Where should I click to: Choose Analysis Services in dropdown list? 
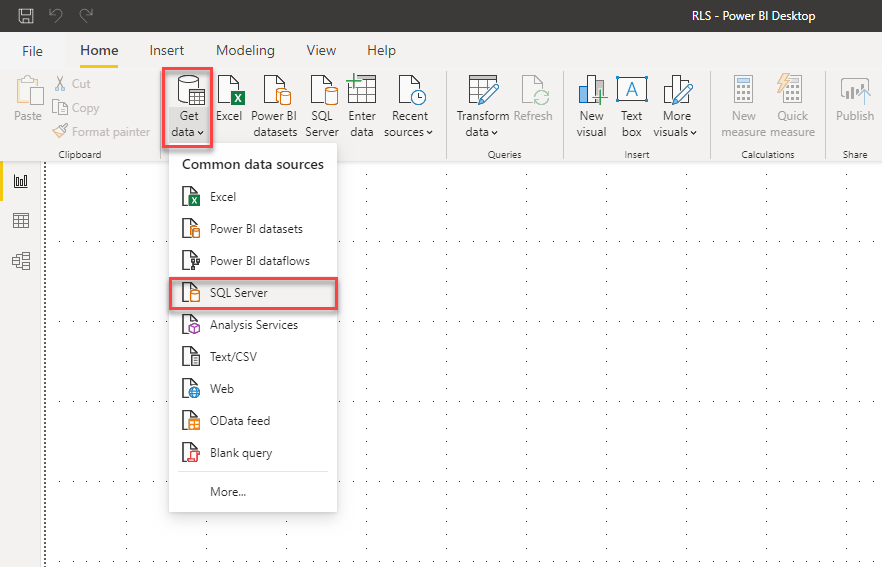click(x=253, y=325)
